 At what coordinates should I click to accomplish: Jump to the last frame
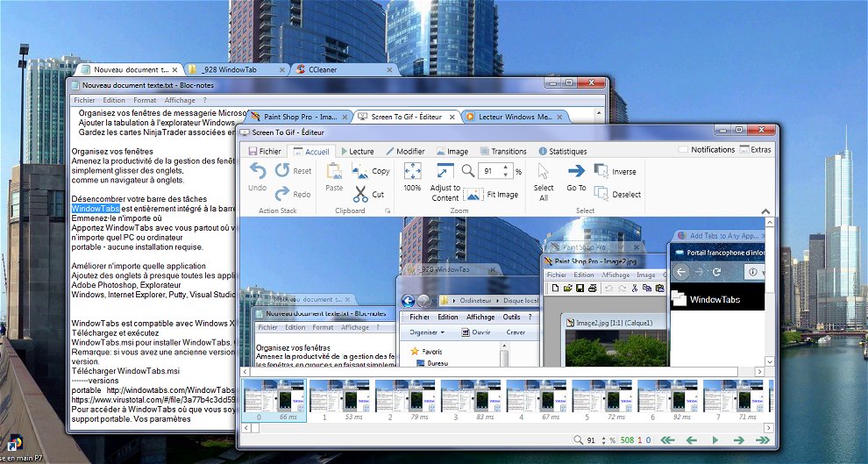763,440
